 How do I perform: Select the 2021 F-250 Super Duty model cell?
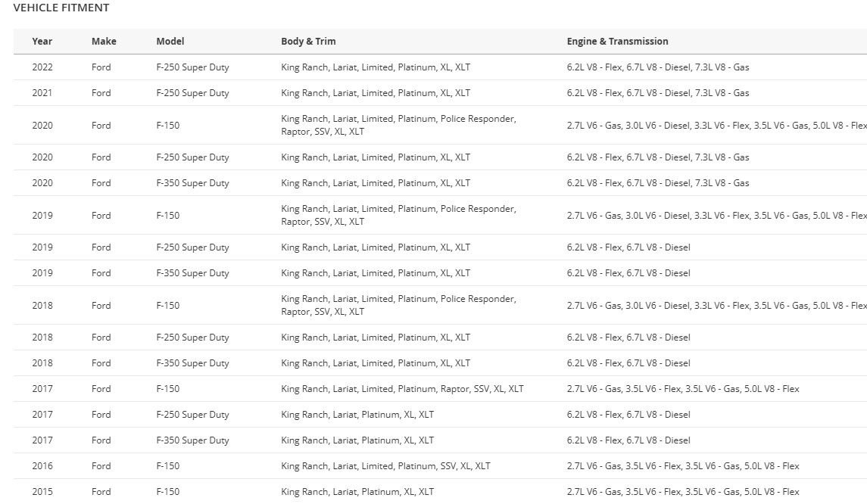point(192,93)
